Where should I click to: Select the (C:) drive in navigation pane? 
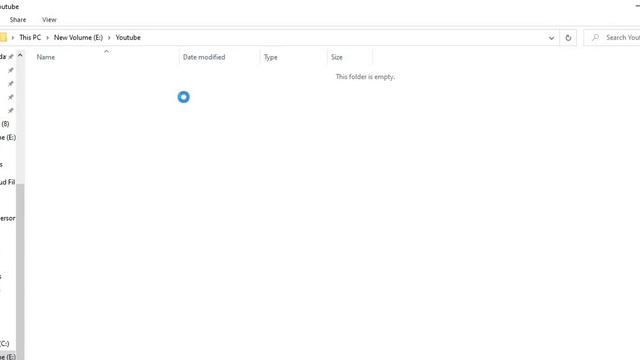tap(4, 343)
